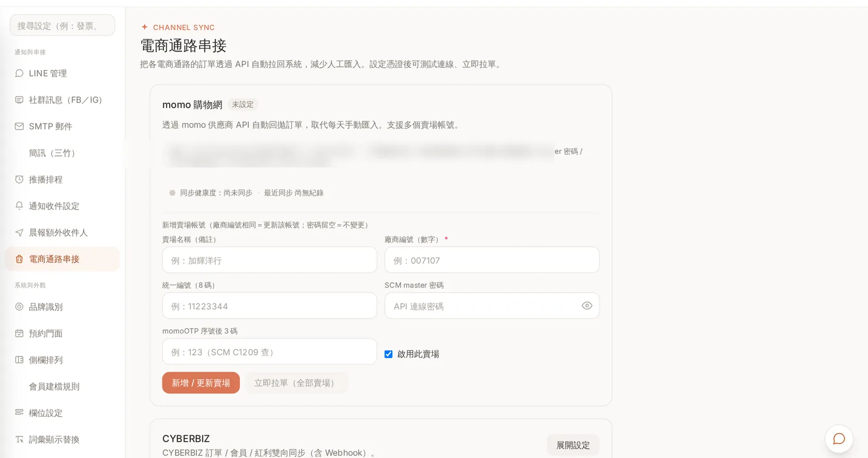Show password with the SCM master eye icon
Image resolution: width=868 pixels, height=458 pixels.
click(587, 306)
